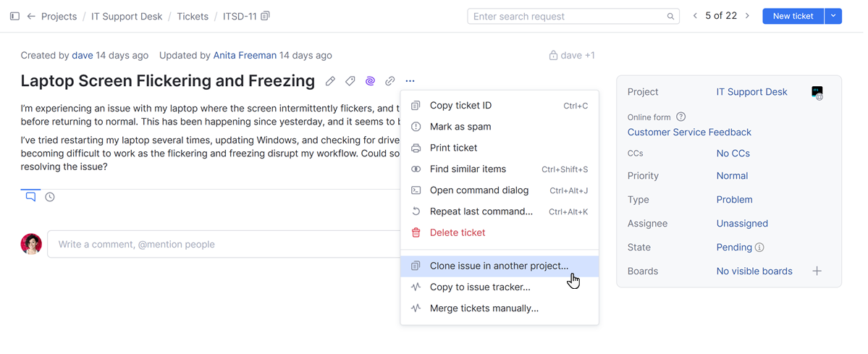Click the tag icon beside title
Viewport: 868px width, 354px height.
pos(350,81)
